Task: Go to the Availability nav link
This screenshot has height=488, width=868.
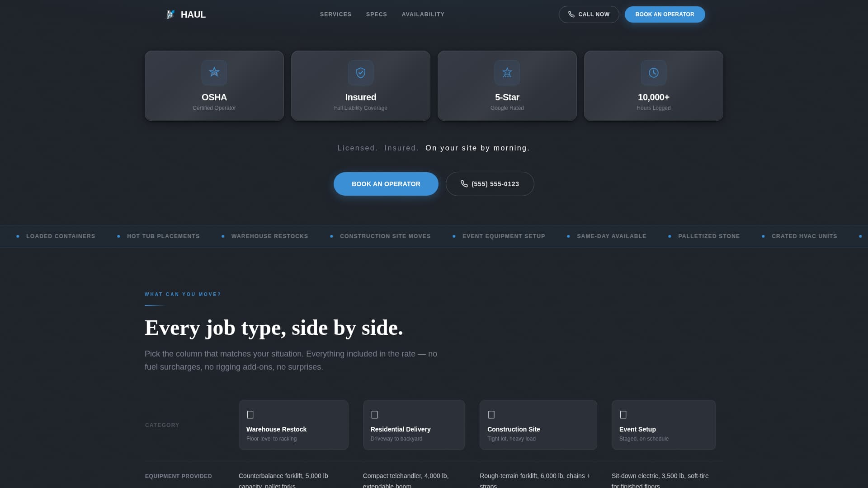Action: pyautogui.click(x=423, y=14)
